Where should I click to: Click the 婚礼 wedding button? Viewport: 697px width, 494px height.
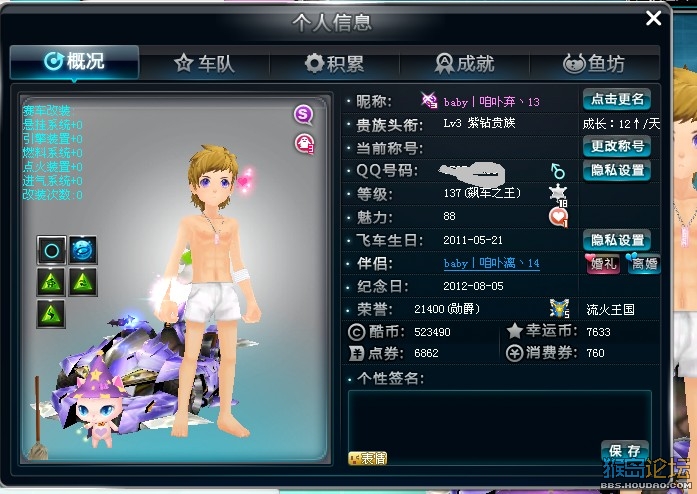coord(602,264)
